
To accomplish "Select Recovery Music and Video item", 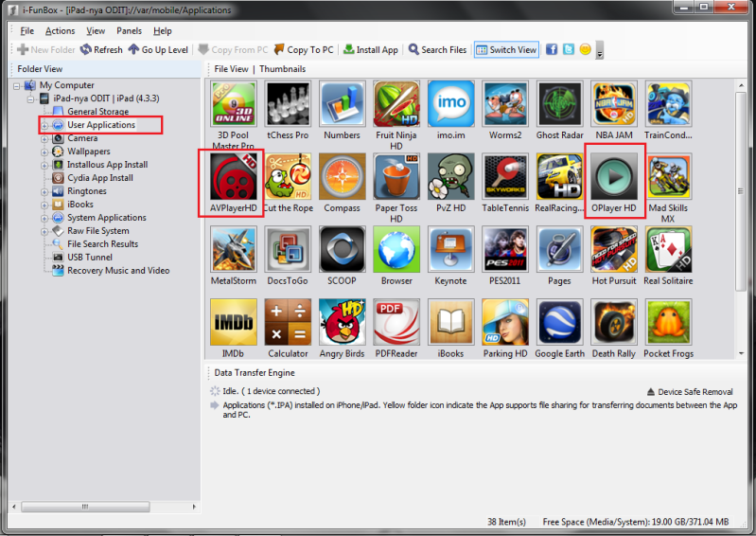I will point(118,271).
